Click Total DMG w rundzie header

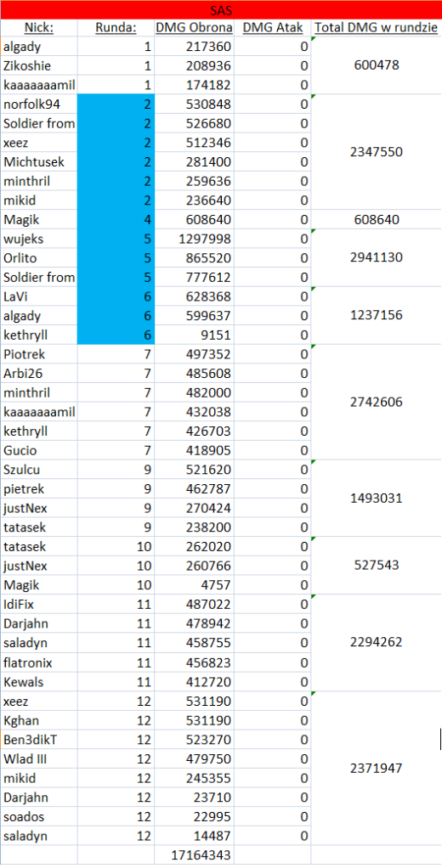point(376,28)
